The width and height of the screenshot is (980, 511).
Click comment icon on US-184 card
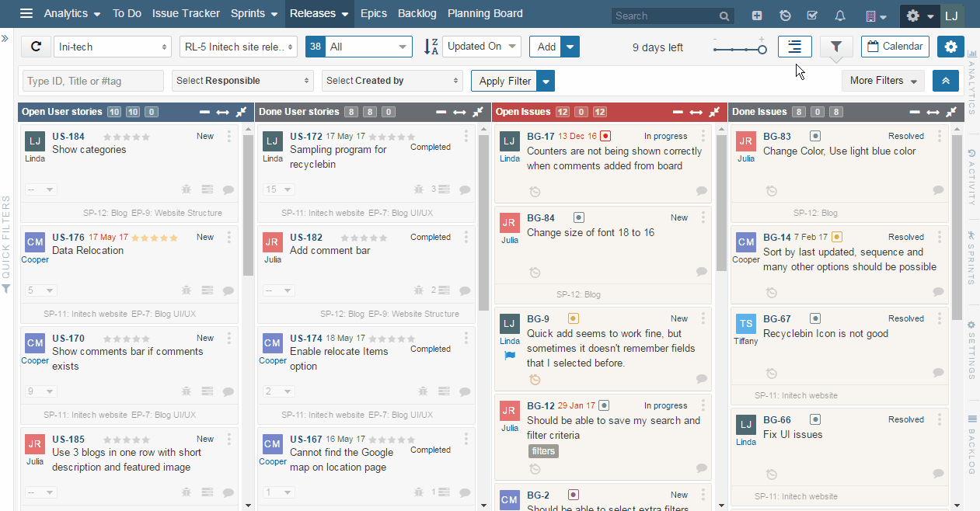click(x=228, y=189)
